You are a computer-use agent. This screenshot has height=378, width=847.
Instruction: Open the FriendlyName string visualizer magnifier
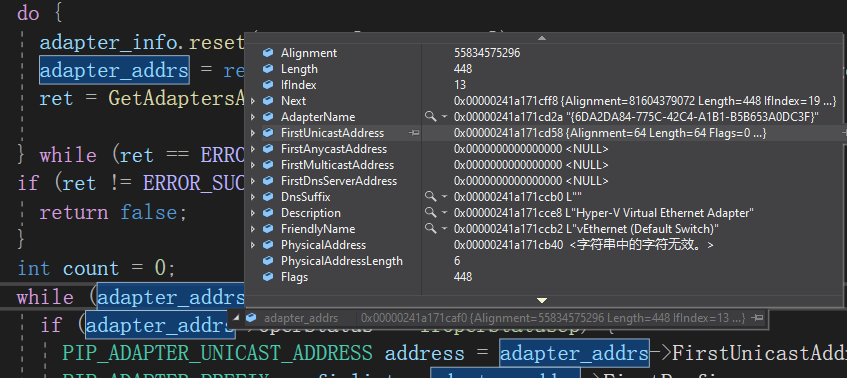pos(430,229)
